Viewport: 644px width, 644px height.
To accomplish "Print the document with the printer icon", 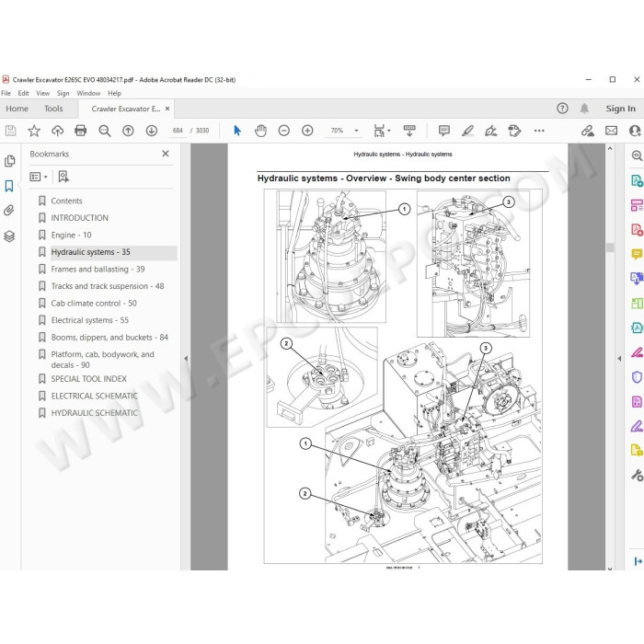I will click(x=81, y=131).
